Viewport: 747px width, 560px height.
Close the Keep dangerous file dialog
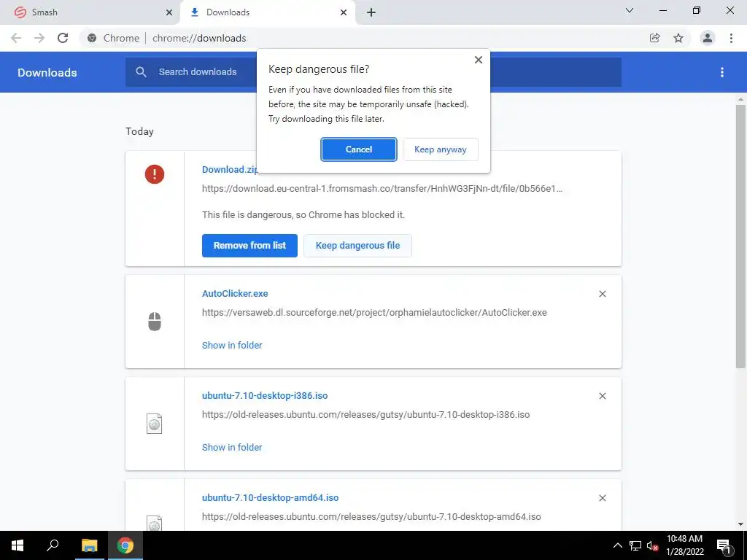coord(479,60)
